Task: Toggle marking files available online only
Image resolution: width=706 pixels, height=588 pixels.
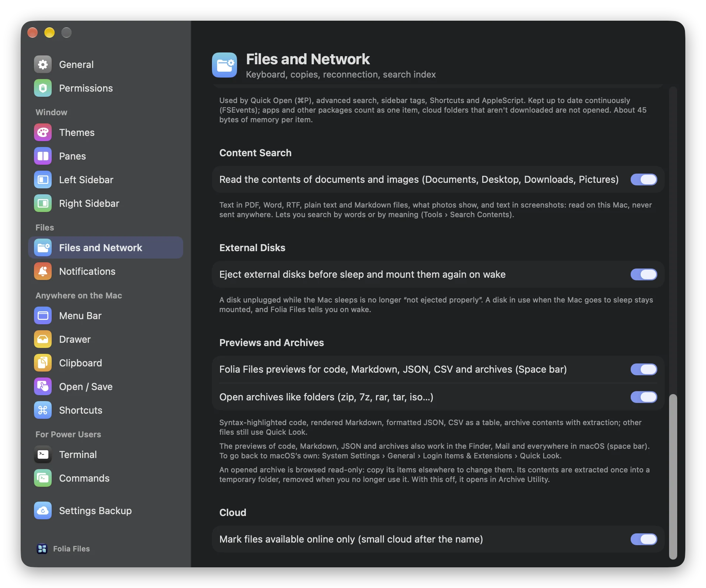Action: 644,539
